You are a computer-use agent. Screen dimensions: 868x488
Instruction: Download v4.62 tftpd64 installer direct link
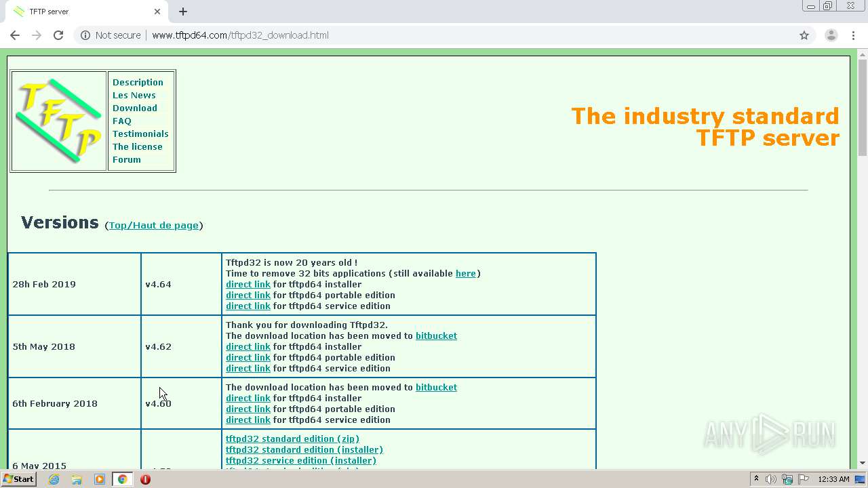(x=248, y=346)
